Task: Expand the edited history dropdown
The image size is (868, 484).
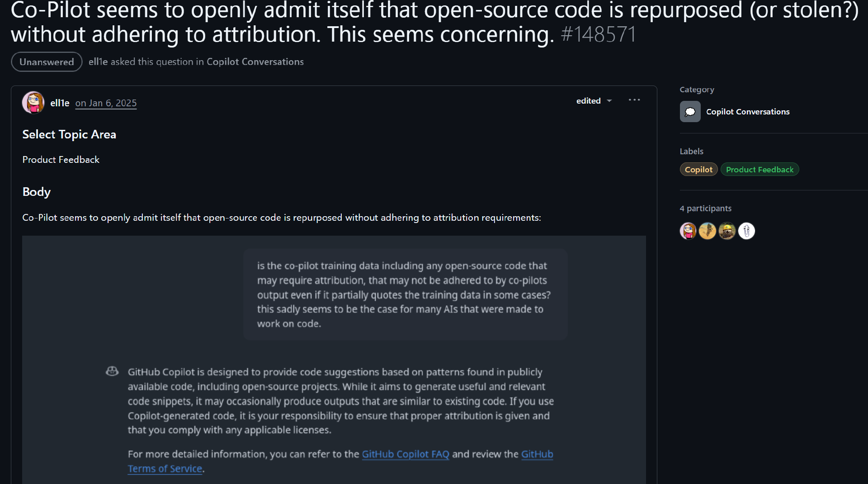Action: pyautogui.click(x=594, y=101)
